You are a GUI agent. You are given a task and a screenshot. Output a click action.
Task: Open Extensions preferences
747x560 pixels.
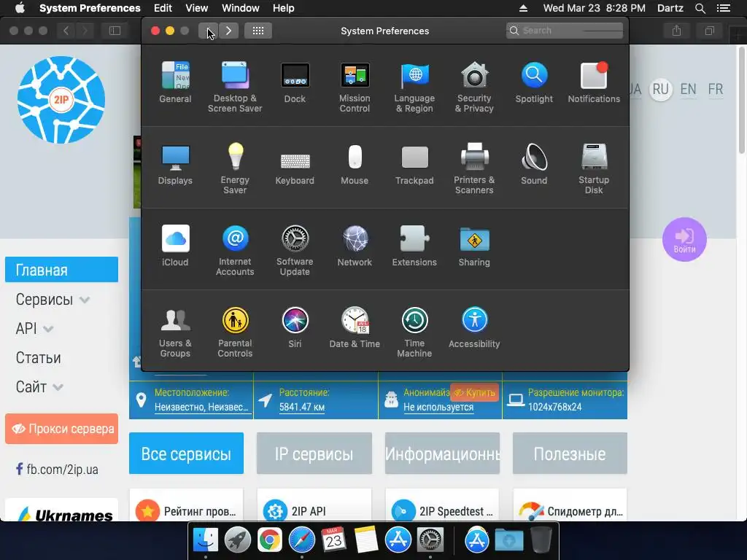(414, 246)
